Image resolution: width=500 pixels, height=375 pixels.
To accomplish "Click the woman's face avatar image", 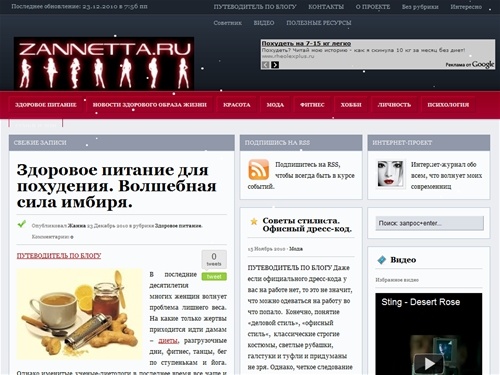I will point(390,173).
